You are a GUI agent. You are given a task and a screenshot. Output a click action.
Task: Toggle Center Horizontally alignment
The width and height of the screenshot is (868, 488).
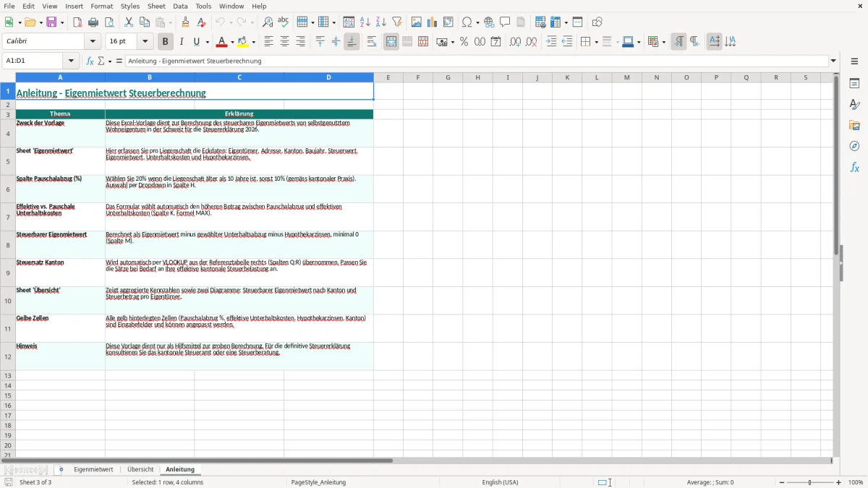(284, 42)
